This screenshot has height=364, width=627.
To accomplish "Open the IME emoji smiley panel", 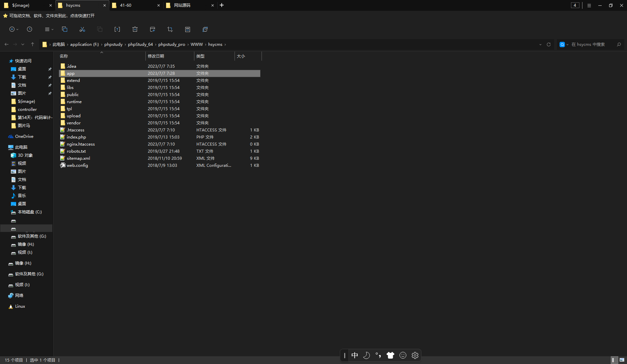I will [403, 355].
